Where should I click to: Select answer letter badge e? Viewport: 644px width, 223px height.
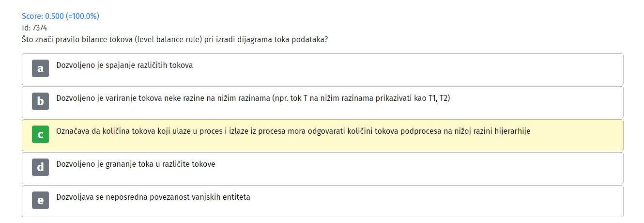click(x=40, y=200)
